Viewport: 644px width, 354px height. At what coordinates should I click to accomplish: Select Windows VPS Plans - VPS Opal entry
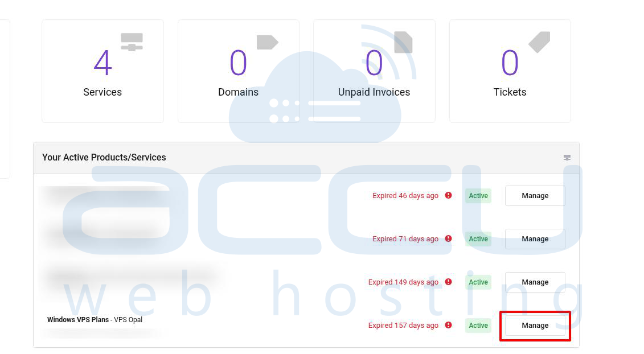(95, 320)
